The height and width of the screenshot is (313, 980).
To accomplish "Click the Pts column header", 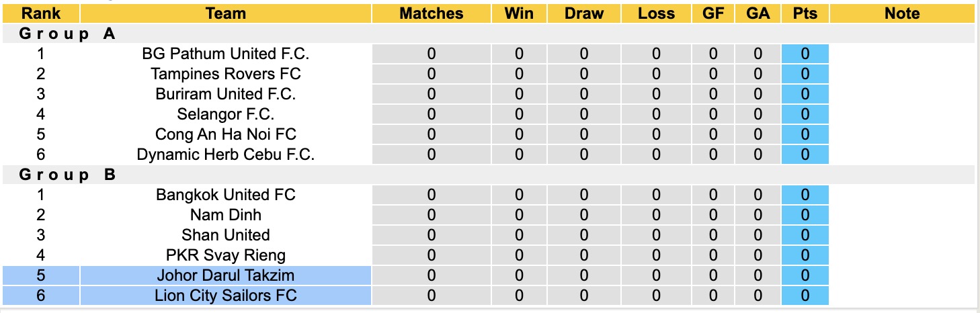I will 805,13.
